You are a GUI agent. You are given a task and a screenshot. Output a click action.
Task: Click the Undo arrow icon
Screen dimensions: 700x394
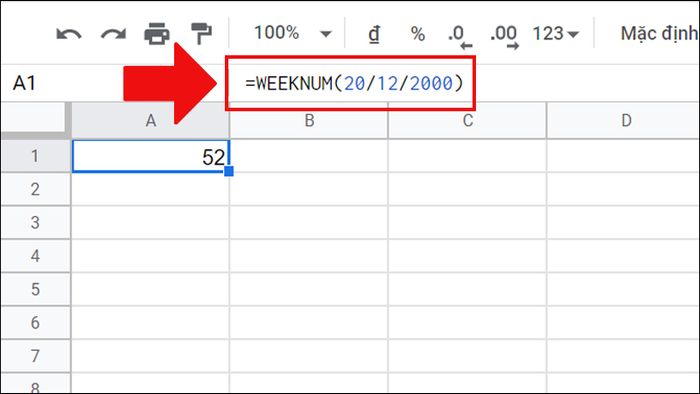click(x=69, y=34)
